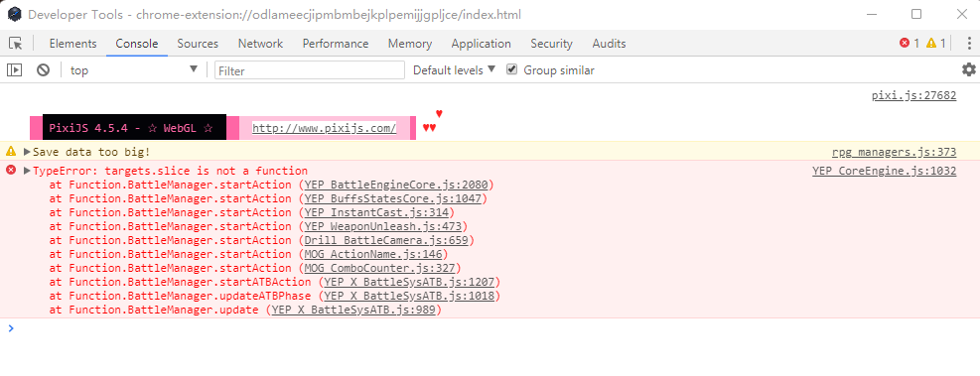Click the console Filter input field

point(310,70)
